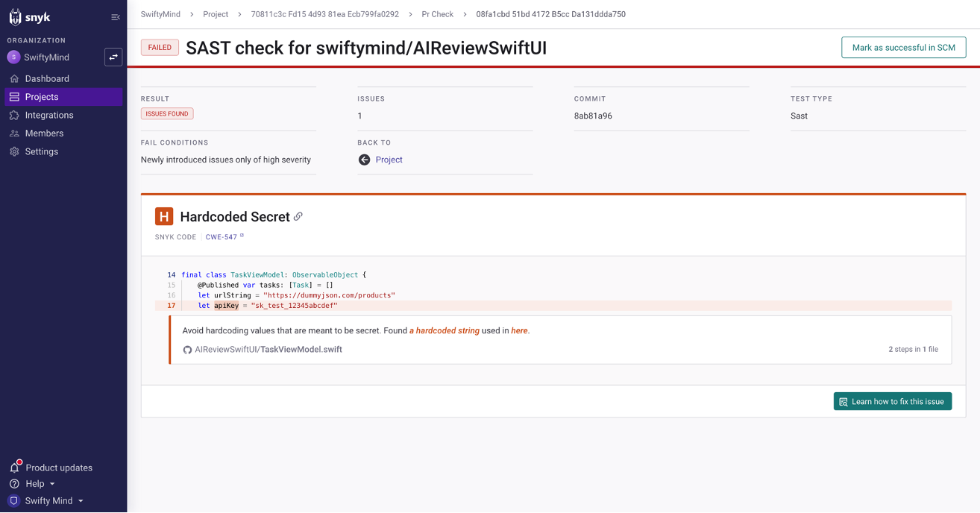Click code line 14 TaskViewModel class

point(553,275)
